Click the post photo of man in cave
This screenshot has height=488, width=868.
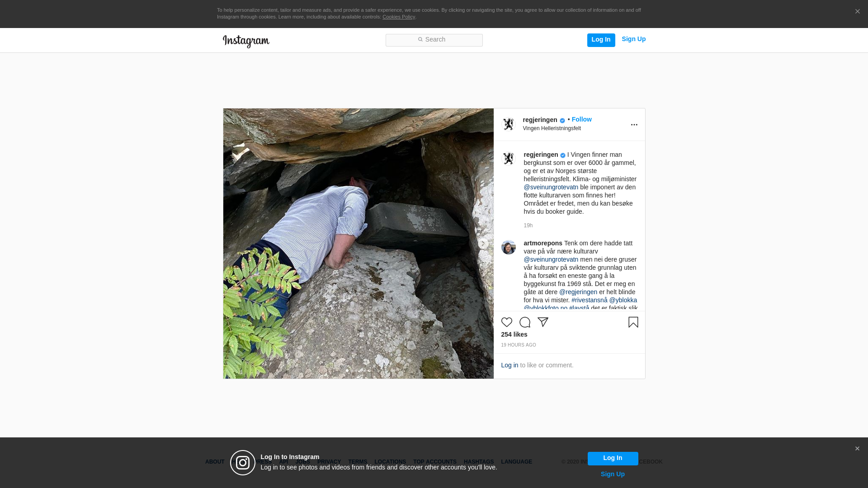click(x=358, y=244)
